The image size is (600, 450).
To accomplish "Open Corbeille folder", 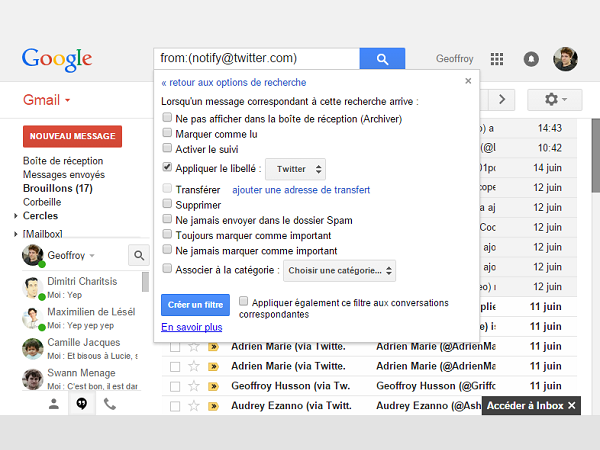I will click(42, 202).
